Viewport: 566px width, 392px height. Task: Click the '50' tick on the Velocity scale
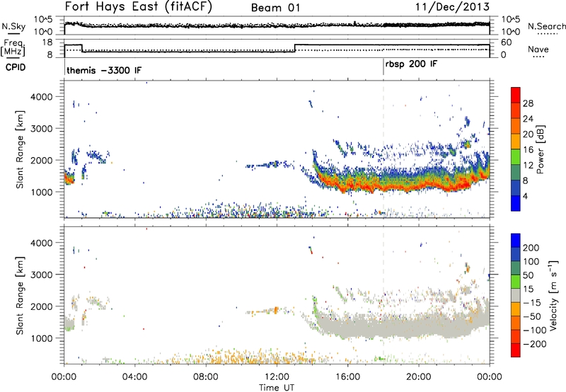coord(528,275)
